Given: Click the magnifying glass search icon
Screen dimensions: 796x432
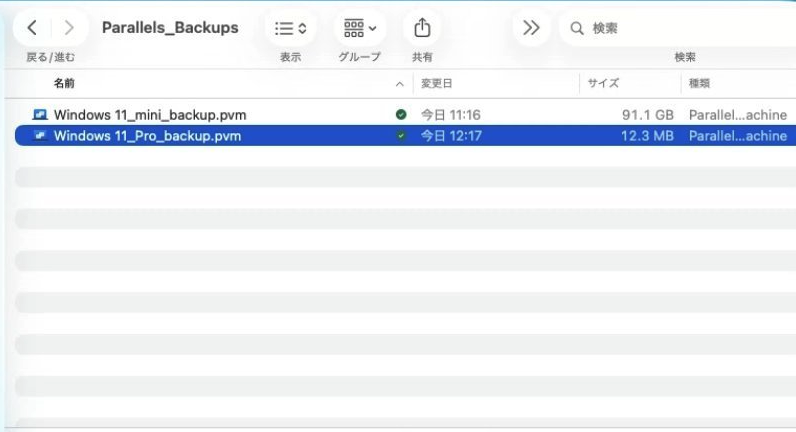Looking at the screenshot, I should [577, 28].
